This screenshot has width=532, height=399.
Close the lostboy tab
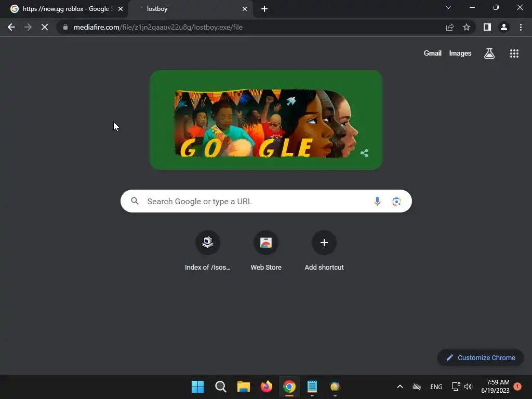tap(245, 9)
